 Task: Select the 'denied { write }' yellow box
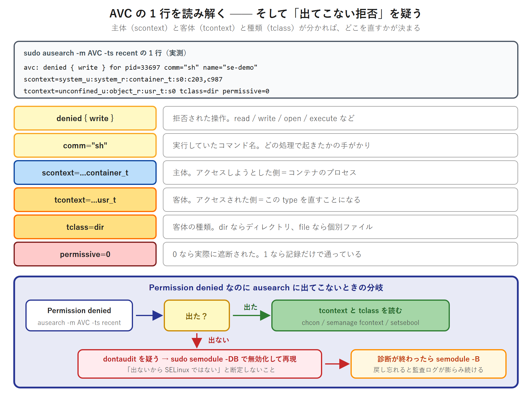tap(85, 118)
